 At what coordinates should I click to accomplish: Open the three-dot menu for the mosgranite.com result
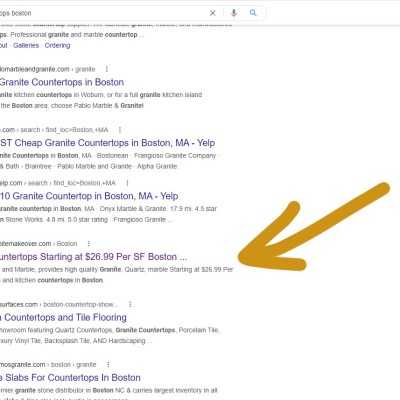(108, 365)
